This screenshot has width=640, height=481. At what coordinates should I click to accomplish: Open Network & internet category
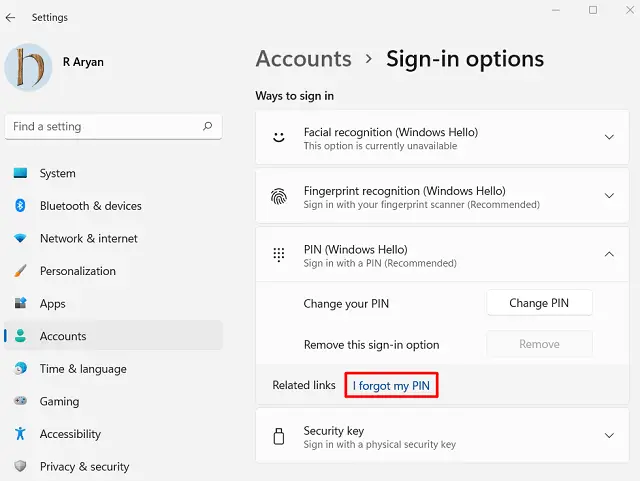click(x=89, y=238)
